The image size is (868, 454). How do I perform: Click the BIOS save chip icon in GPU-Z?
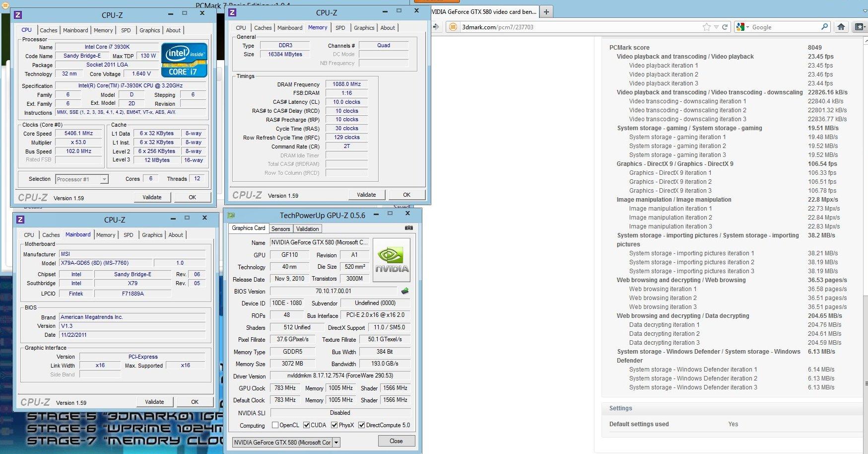405,291
